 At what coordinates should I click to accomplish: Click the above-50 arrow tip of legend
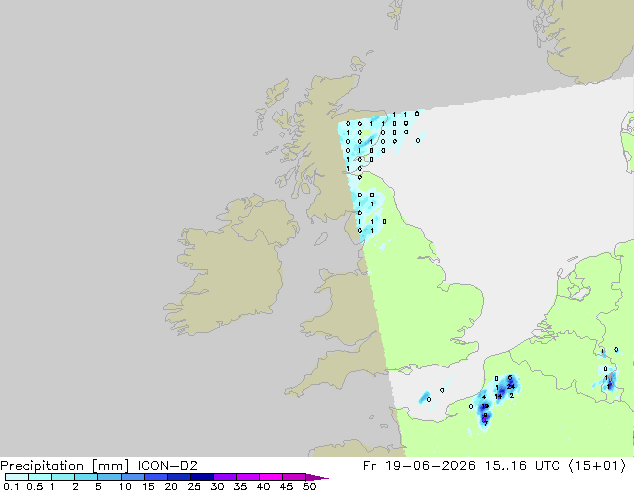click(317, 477)
